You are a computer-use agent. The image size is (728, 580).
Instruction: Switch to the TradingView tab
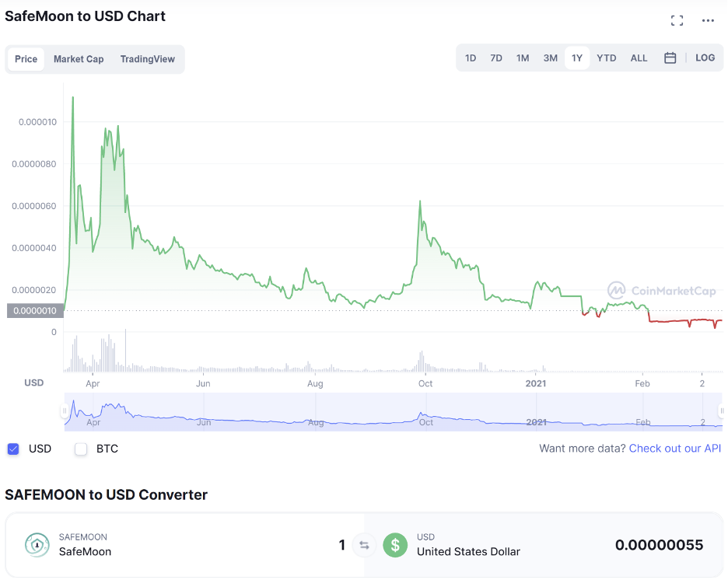coord(148,59)
